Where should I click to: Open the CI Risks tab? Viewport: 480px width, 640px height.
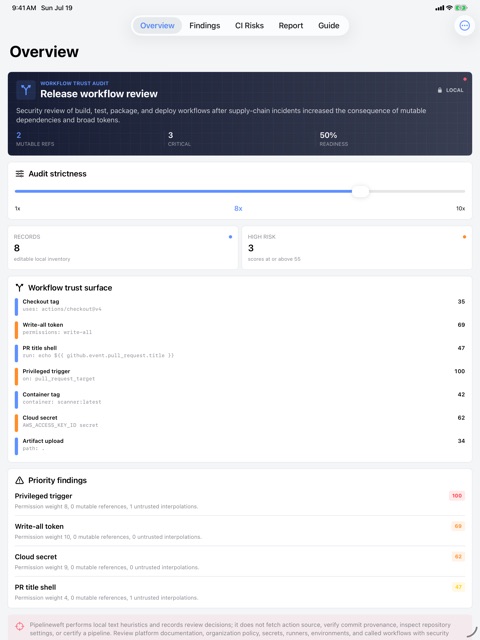(x=249, y=26)
